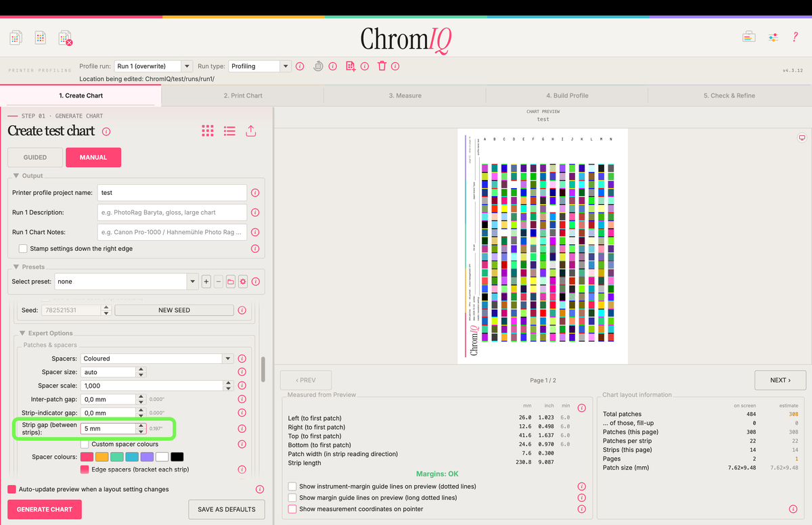
Task: Collapse the Expert Options section
Action: click(x=23, y=334)
